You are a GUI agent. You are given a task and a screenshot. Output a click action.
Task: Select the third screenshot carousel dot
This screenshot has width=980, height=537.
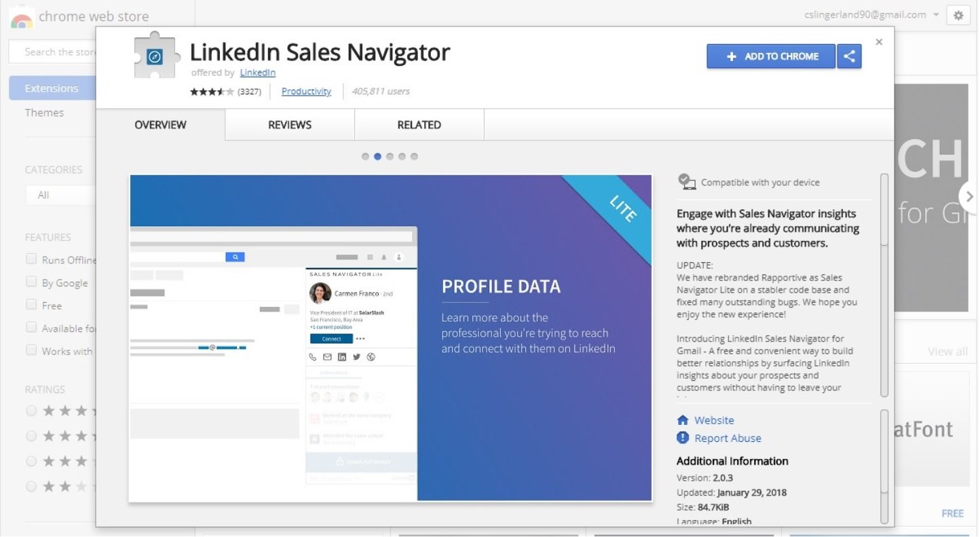pos(390,156)
